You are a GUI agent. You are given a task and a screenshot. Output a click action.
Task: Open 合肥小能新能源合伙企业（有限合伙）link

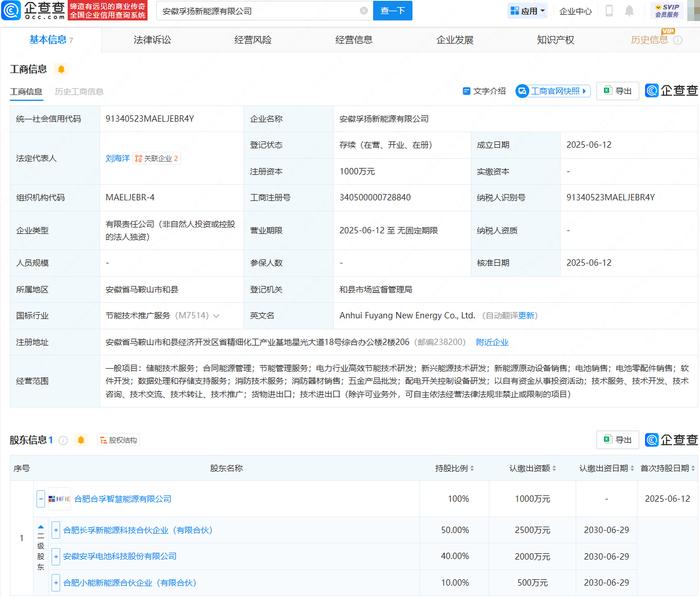(130, 583)
